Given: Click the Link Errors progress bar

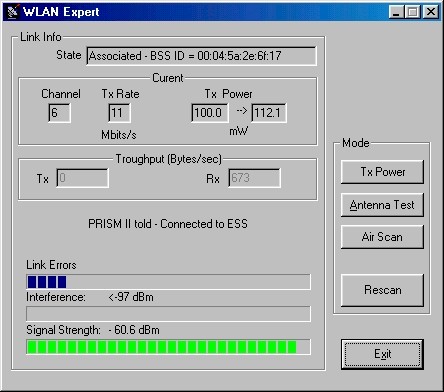Looking at the screenshot, I should 168,282.
